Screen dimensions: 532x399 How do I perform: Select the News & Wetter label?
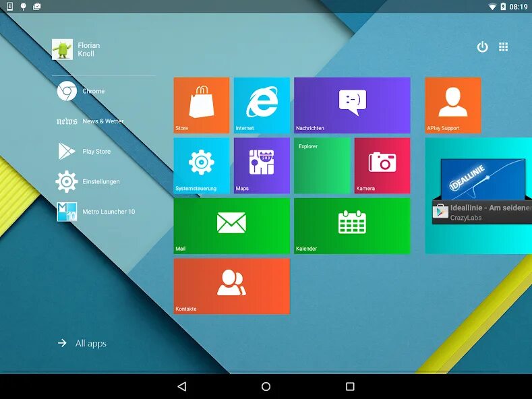103,121
